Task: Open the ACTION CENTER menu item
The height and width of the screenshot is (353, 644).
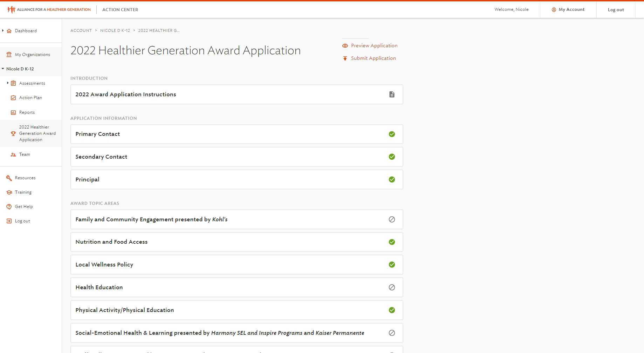Action: (120, 9)
